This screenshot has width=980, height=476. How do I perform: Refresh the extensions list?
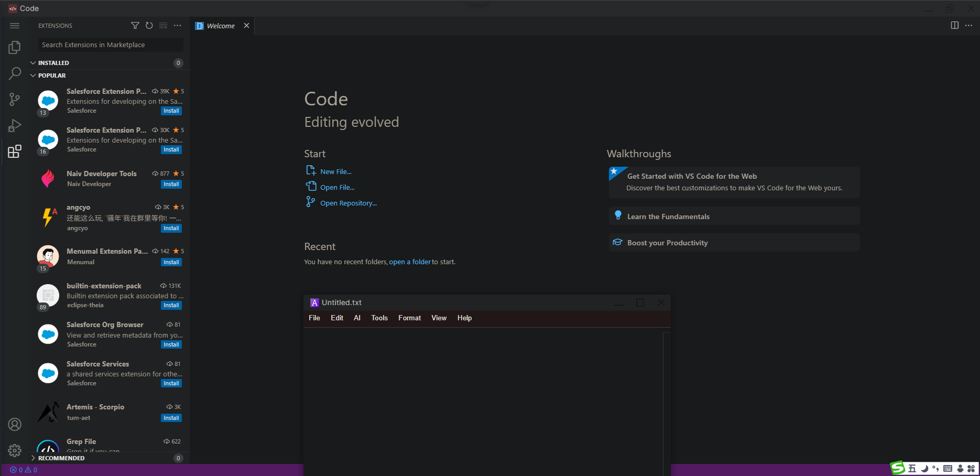[x=149, y=26]
